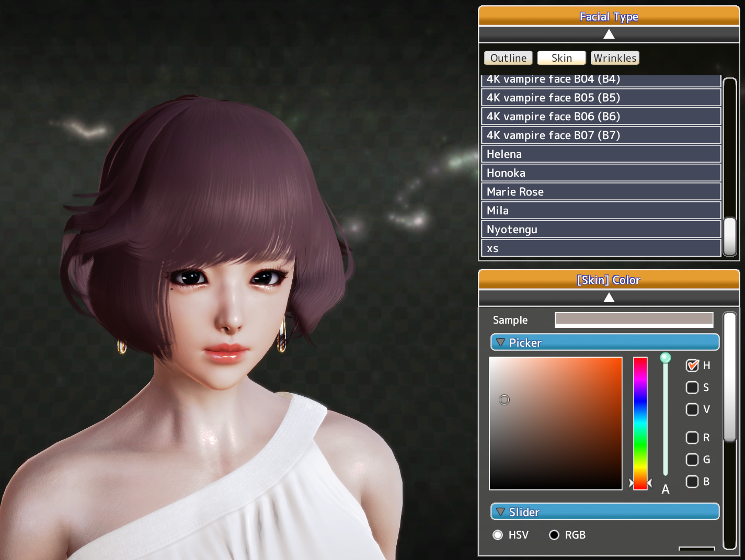
Task: Click the rainbow hue strip
Action: tap(640, 424)
